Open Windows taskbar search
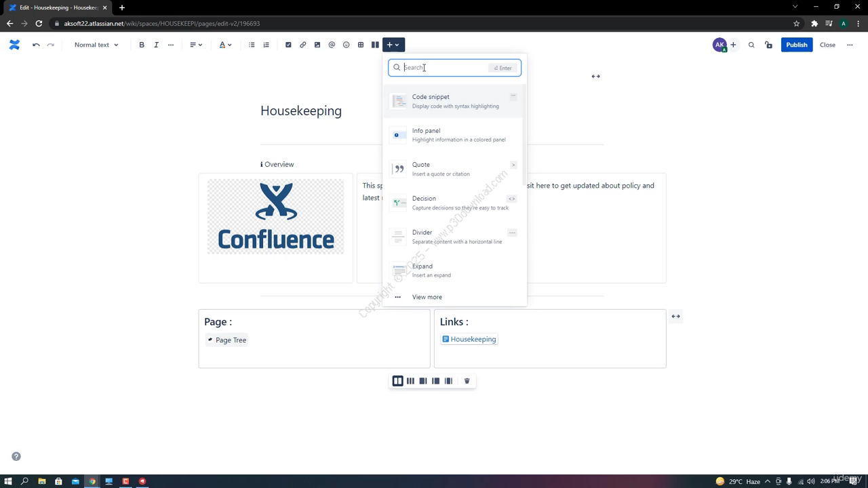Screen dimensions: 868x488 (24, 481)
